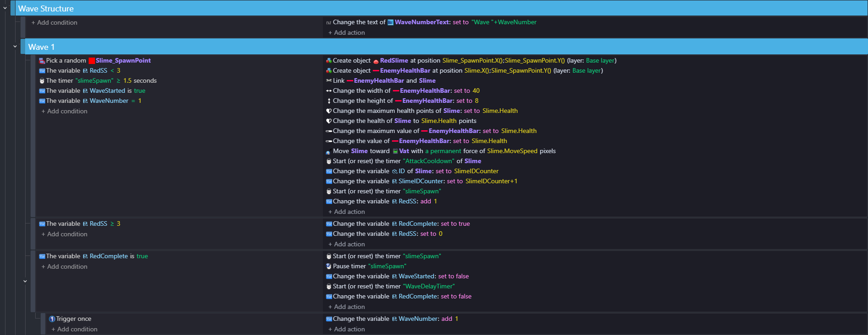Collapse the Wave Structure group
This screenshot has height=335, width=868.
[5, 8]
